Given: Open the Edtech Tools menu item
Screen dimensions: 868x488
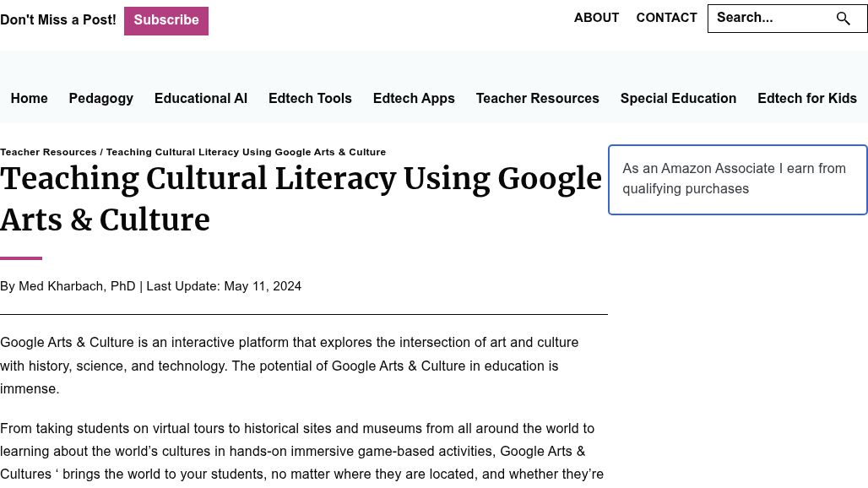Looking at the screenshot, I should pos(310,98).
